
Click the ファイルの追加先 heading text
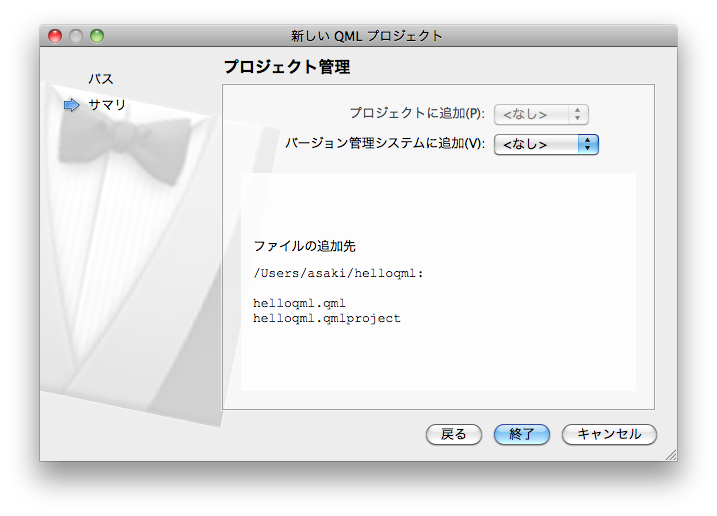pos(304,246)
